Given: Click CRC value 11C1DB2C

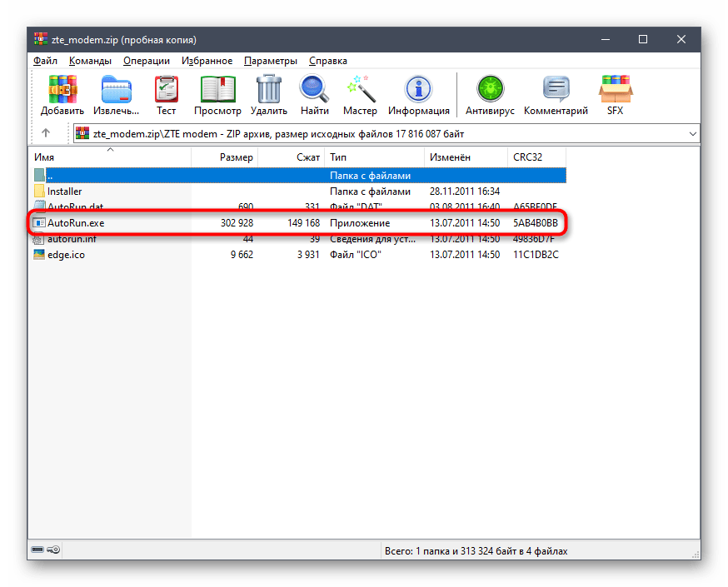Looking at the screenshot, I should tap(536, 255).
